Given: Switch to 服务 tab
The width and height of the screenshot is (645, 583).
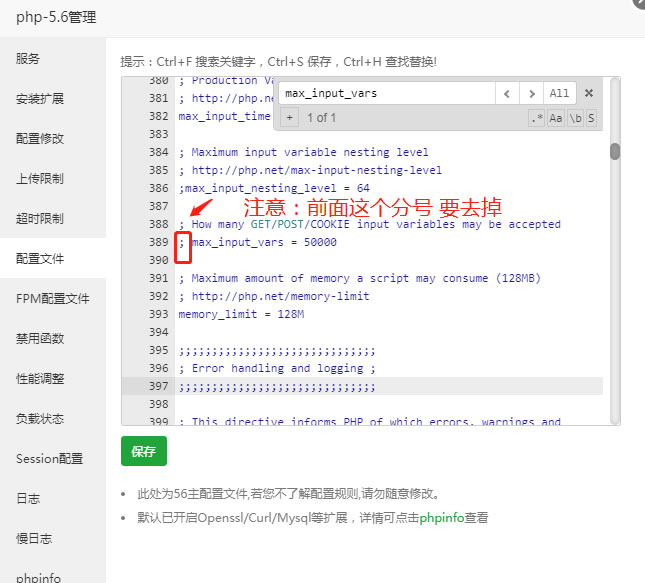Looking at the screenshot, I should click(x=28, y=58).
